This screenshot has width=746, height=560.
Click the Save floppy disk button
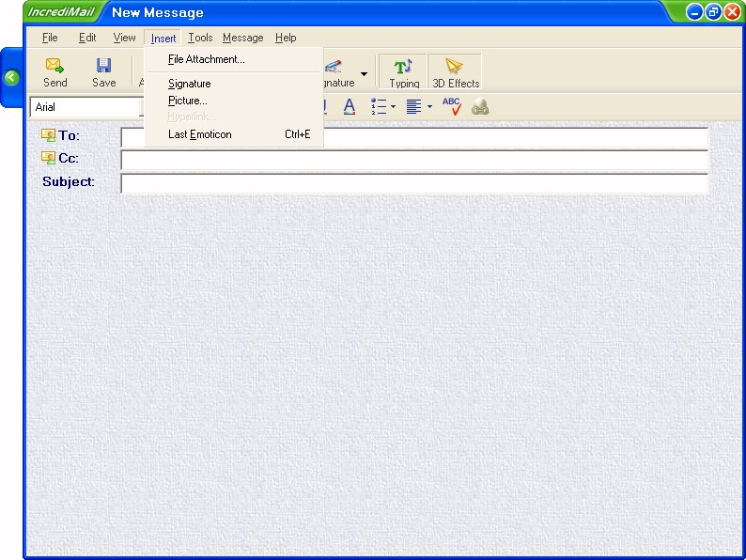[103, 72]
